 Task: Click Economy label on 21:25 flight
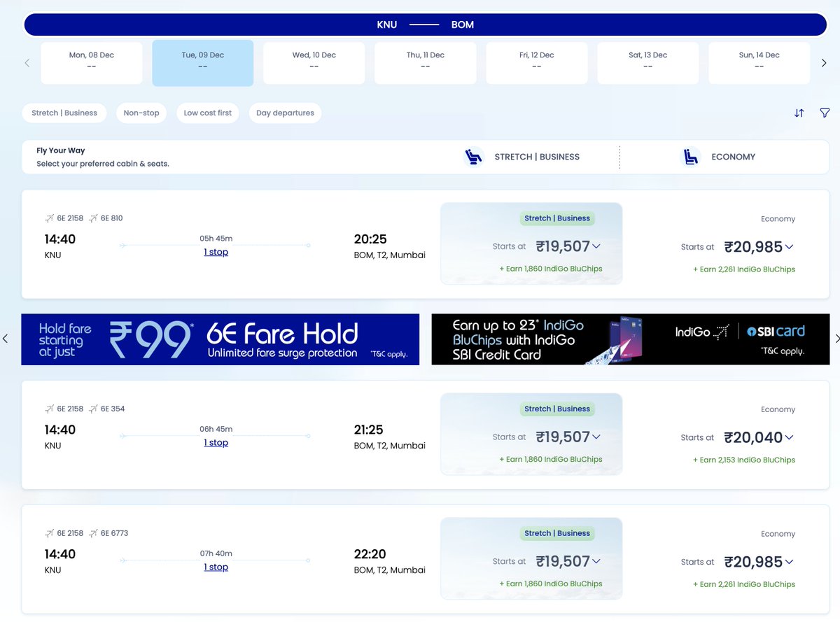[778, 409]
